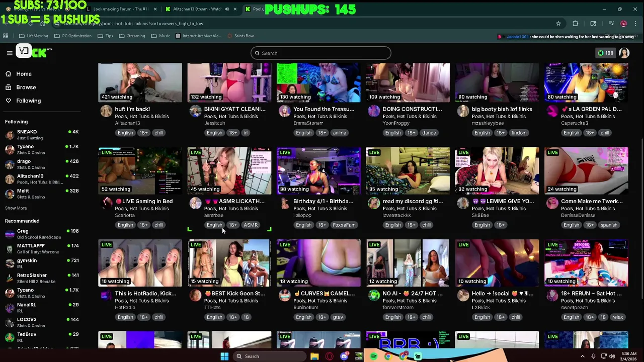Open Opera from the taskbar

[x=330, y=356]
